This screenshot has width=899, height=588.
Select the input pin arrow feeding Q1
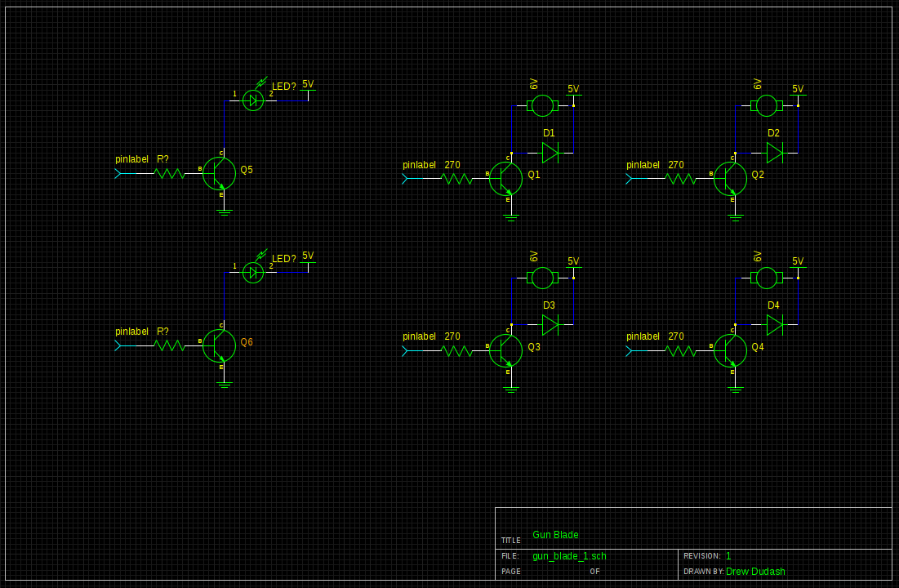tap(413, 178)
